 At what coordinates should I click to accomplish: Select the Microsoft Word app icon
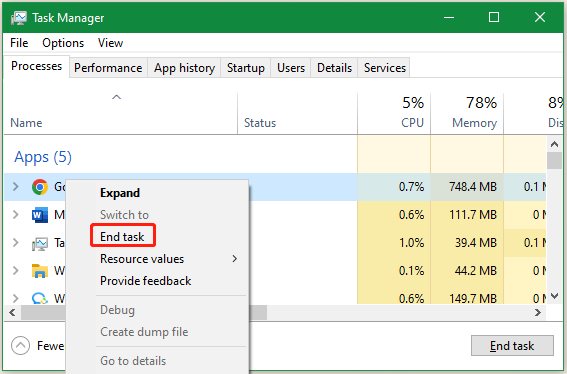pos(40,215)
